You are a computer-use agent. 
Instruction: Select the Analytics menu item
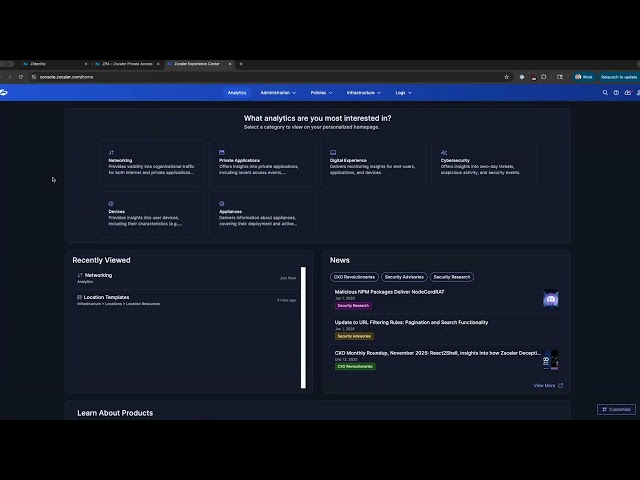[237, 93]
